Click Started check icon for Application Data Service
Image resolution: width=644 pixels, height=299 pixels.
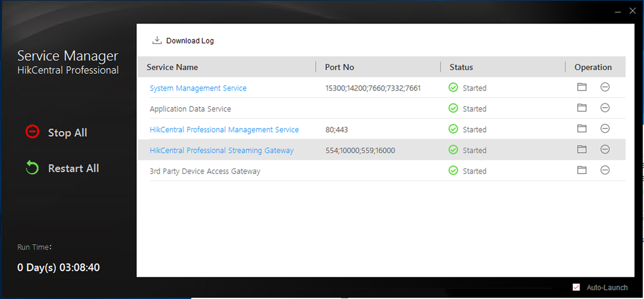click(453, 108)
